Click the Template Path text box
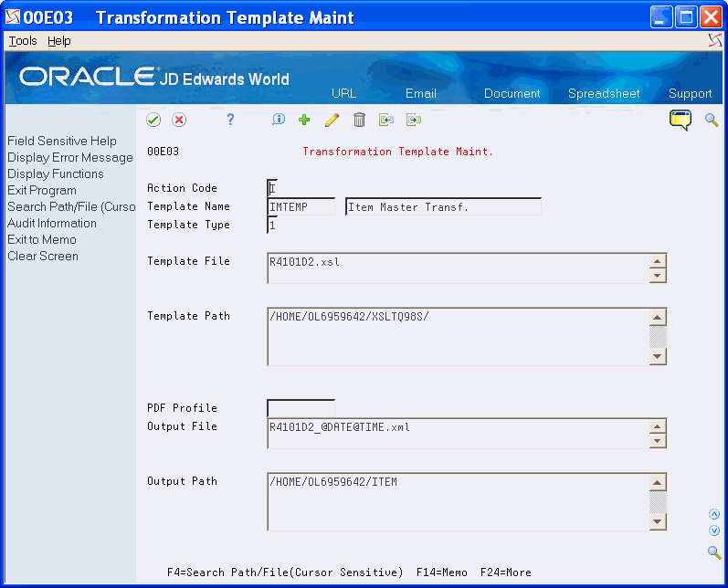Image resolution: width=728 pixels, height=588 pixels. pyautogui.click(x=459, y=337)
